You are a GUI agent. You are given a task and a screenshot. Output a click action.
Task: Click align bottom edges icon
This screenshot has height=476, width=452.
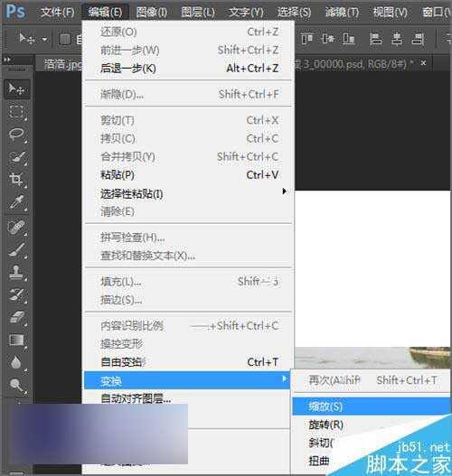coord(348,39)
